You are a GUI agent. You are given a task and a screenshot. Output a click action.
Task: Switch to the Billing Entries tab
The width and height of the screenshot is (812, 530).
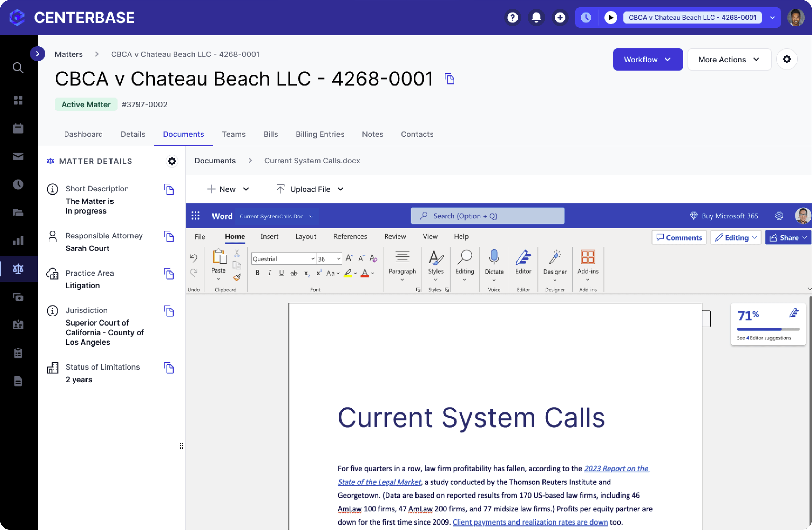320,134
